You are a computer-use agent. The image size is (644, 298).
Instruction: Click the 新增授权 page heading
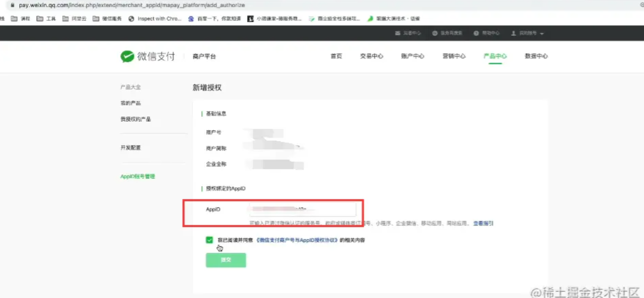click(x=207, y=88)
